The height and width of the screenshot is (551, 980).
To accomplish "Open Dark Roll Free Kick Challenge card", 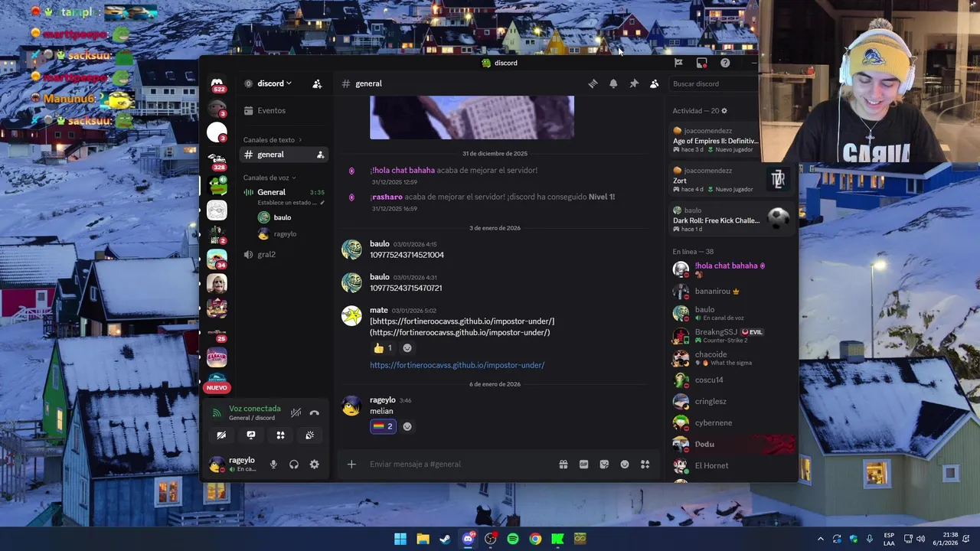I will tap(730, 220).
